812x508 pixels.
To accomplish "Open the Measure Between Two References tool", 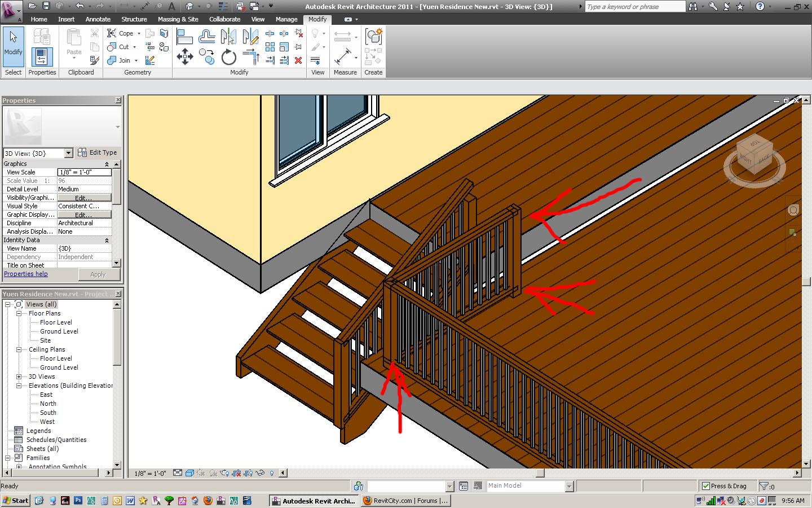I will point(342,56).
